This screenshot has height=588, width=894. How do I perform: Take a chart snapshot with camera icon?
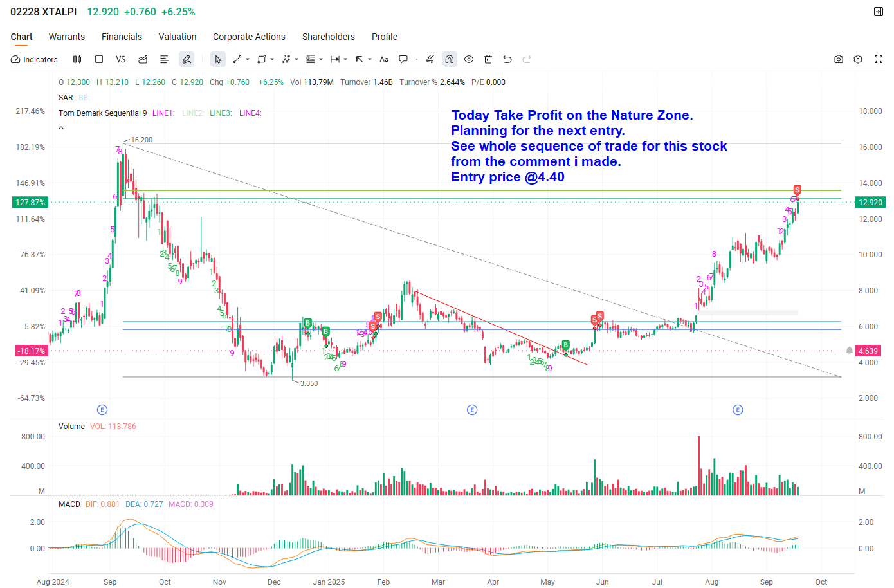point(838,59)
